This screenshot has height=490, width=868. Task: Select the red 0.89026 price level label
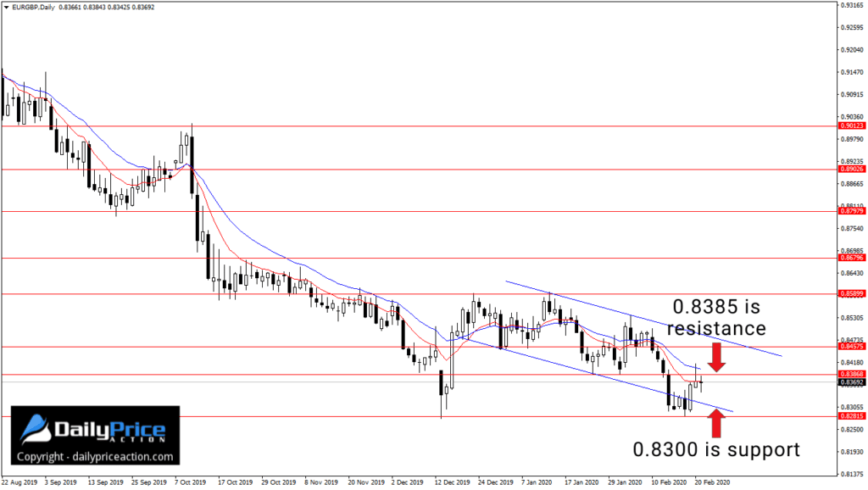(x=852, y=169)
